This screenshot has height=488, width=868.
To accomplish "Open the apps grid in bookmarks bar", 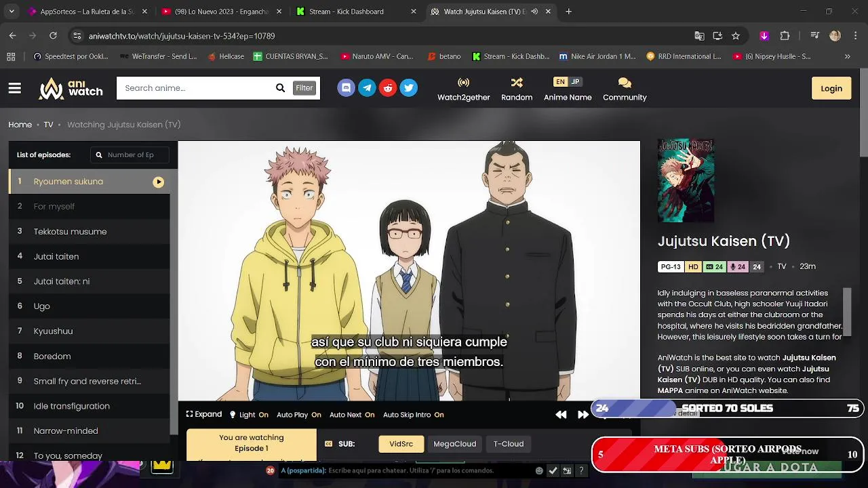I will pos(11,56).
